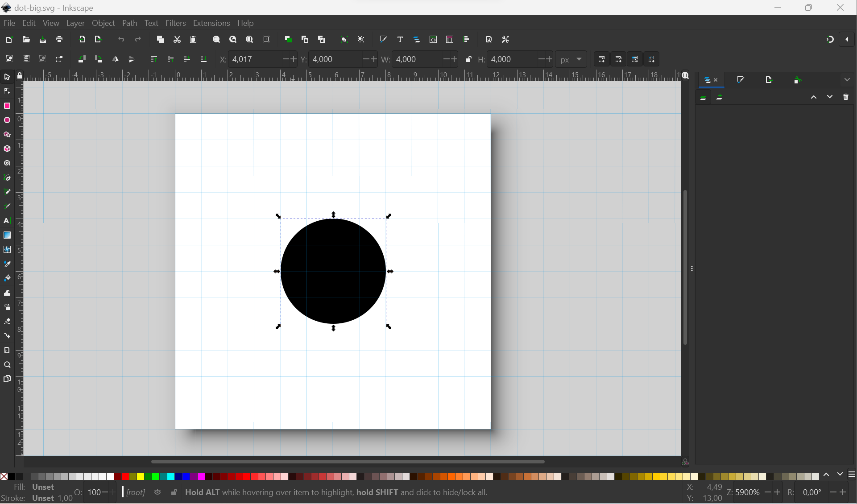Image resolution: width=857 pixels, height=504 pixels.
Task: Click inside the X coordinate field
Action: (254, 59)
